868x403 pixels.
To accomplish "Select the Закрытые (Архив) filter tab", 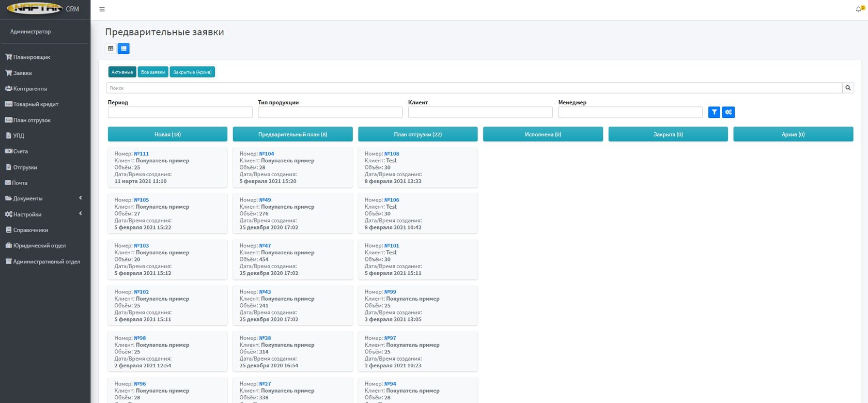I will tap(192, 72).
